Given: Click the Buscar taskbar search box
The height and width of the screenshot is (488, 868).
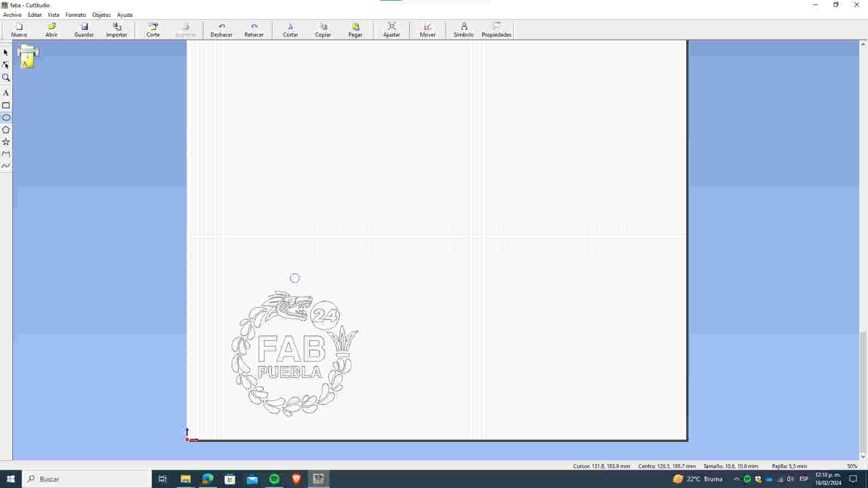Looking at the screenshot, I should 87,479.
